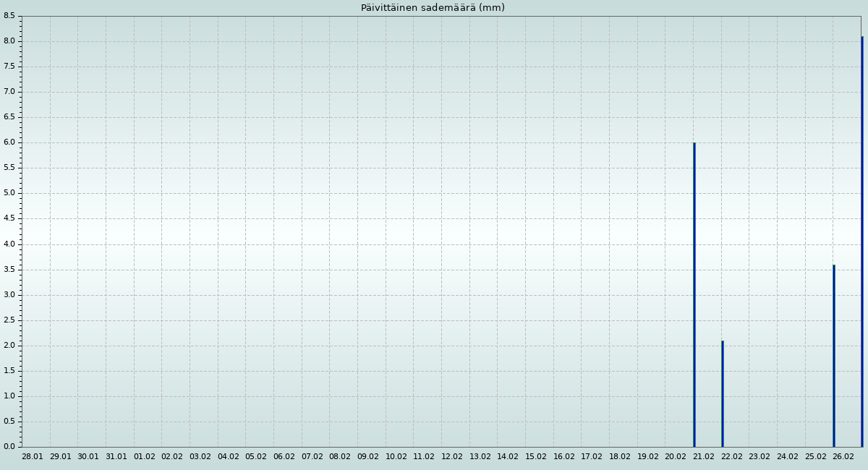Select the tallest bar reaching 8.1 mm
The height and width of the screenshot is (470, 868).
[x=861, y=242]
